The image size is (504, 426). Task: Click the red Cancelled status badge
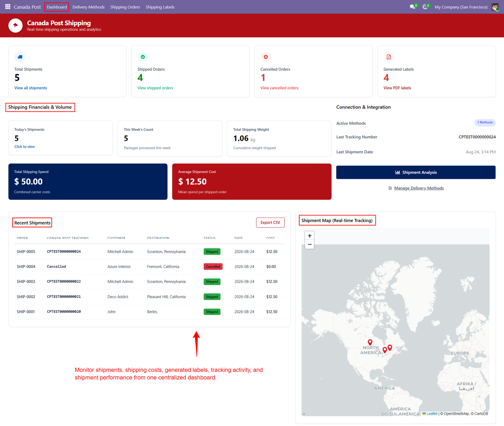coord(213,267)
